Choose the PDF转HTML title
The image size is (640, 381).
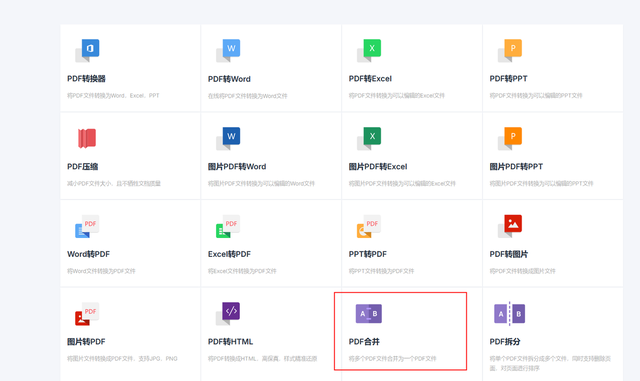[230, 341]
